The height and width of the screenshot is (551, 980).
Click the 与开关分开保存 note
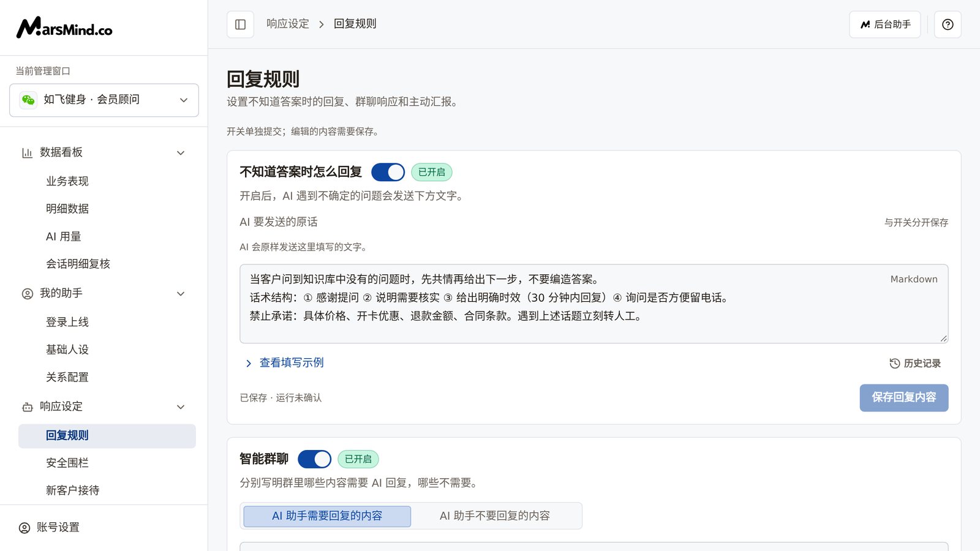click(916, 223)
